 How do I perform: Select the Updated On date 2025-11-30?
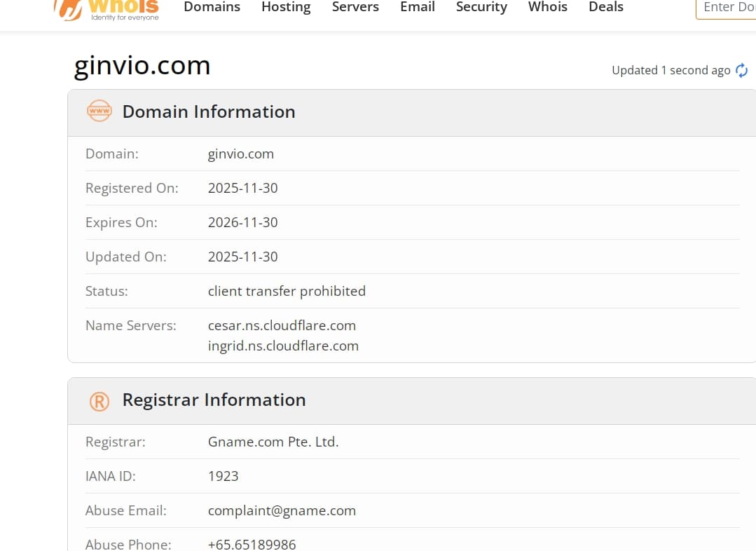[242, 257]
